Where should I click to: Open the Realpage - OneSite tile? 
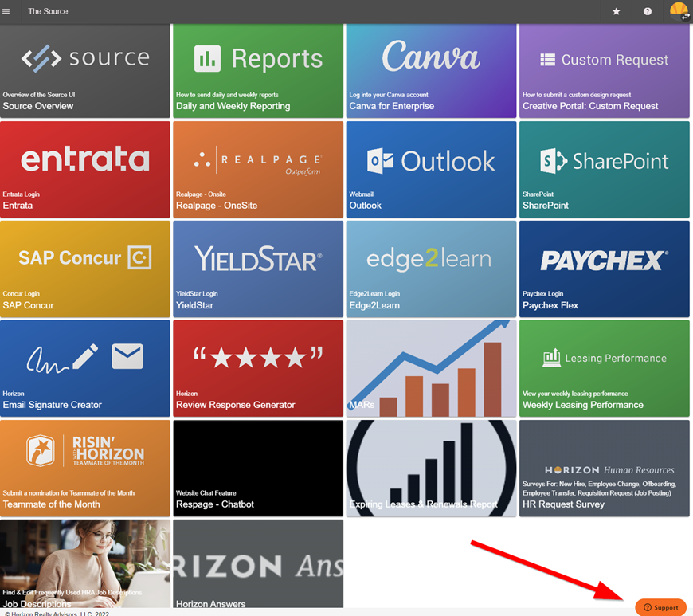point(258,170)
